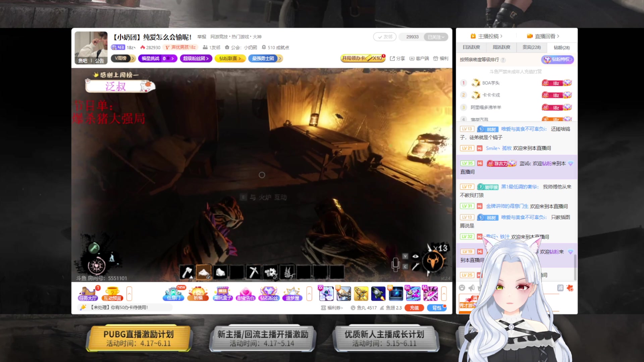Click the question mark beside 按照亲密度等级排行

[x=503, y=60]
